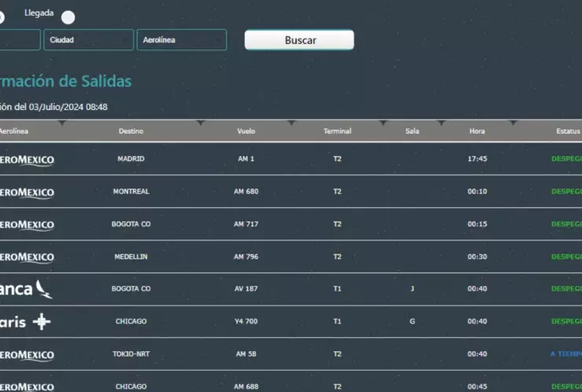This screenshot has width=582, height=392.
Task: Click sort arrow on the Destino column
Action: pos(200,123)
